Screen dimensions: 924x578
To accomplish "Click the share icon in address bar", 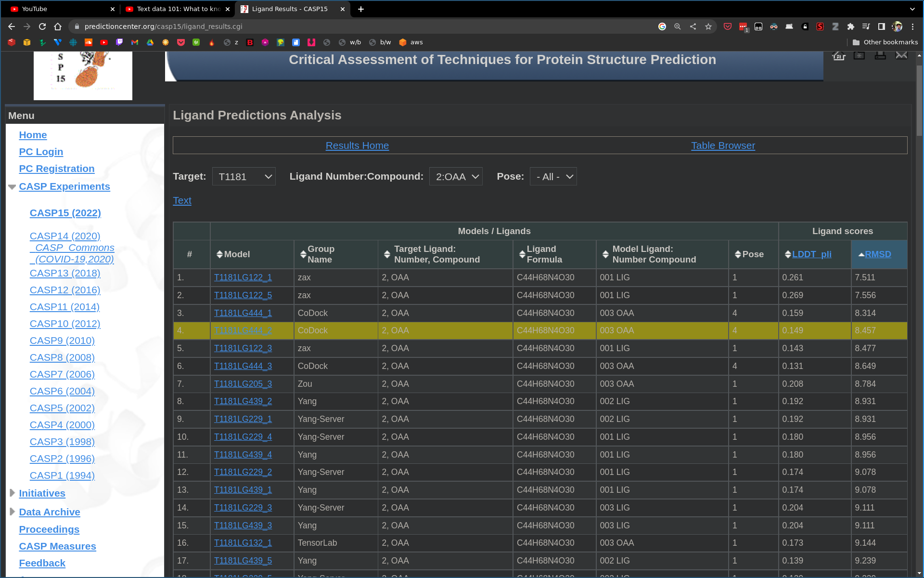I will pos(693,26).
